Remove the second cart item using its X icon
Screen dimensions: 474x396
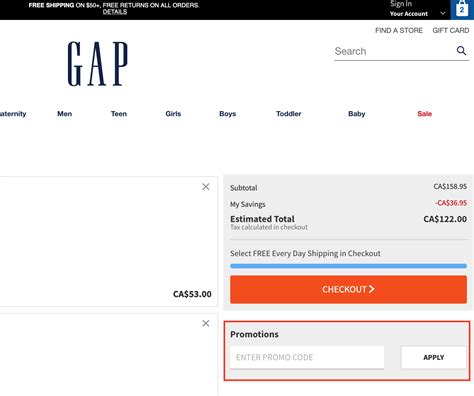pos(206,323)
